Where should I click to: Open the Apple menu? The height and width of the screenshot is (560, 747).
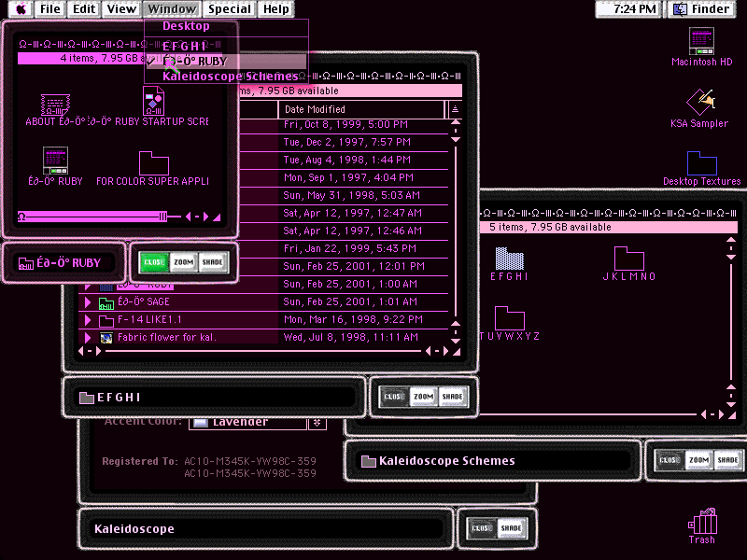point(21,9)
